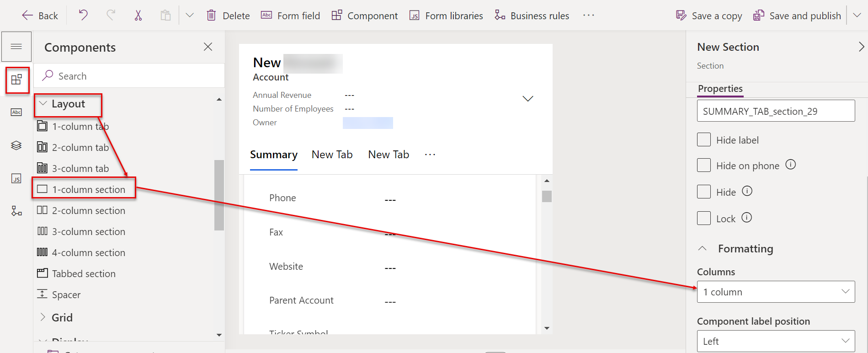The height and width of the screenshot is (353, 868).
Task: Check the Hide checkbox
Action: point(704,192)
